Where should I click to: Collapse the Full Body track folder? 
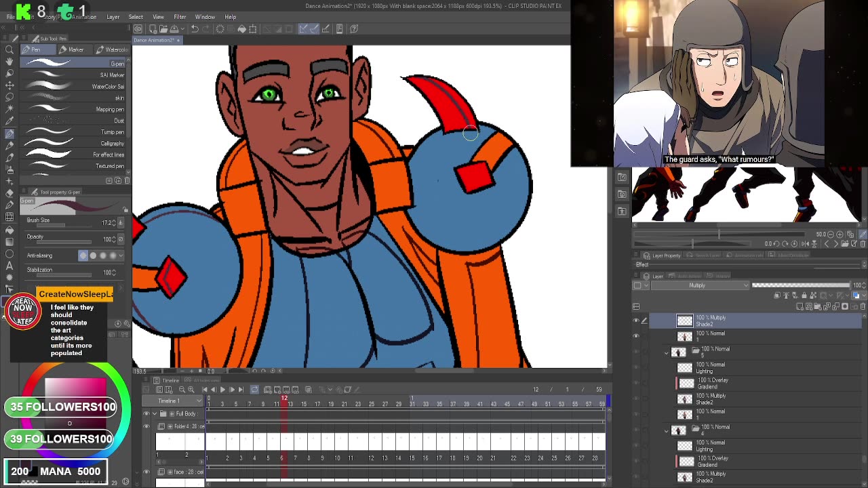click(x=154, y=413)
